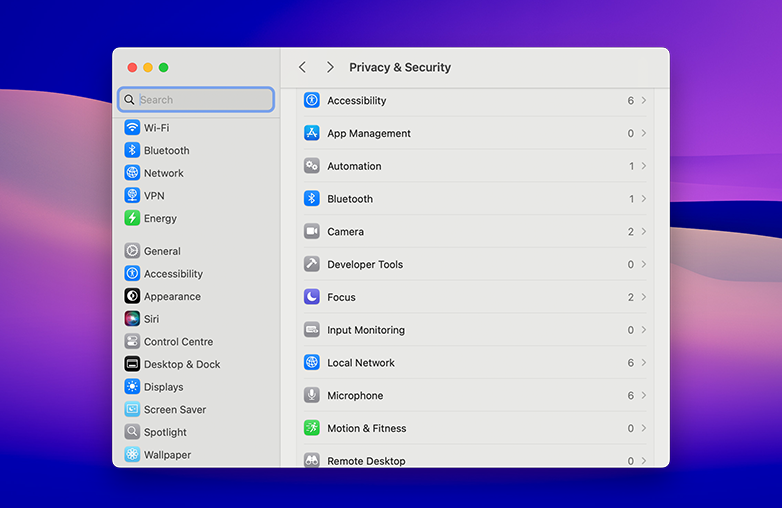The height and width of the screenshot is (508, 782).
Task: Open the Input Monitoring row chevron
Action: coord(644,330)
